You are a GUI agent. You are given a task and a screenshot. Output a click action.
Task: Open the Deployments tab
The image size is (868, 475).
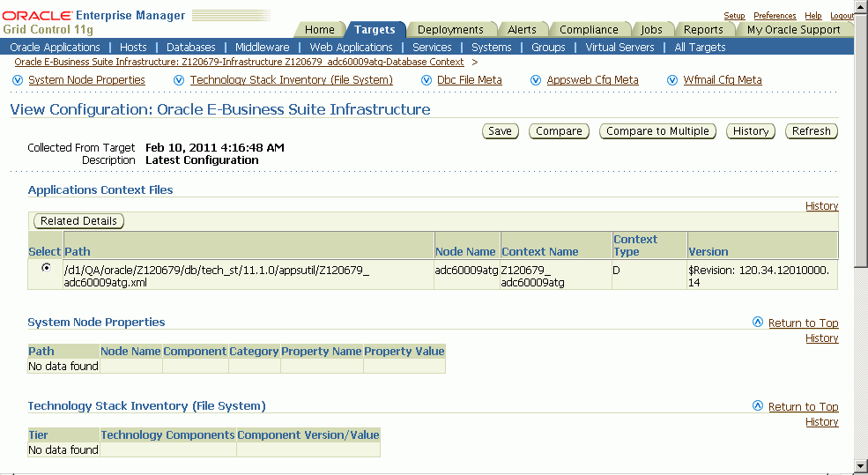pyautogui.click(x=450, y=29)
